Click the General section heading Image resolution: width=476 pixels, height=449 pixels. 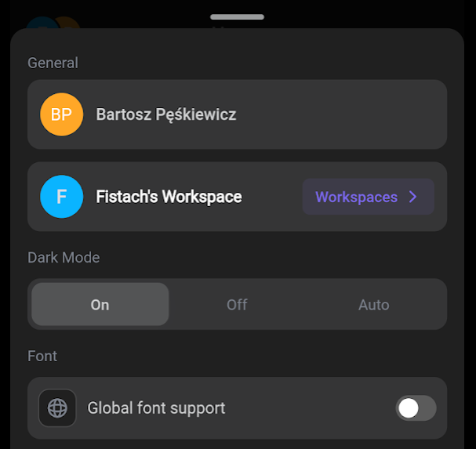[53, 63]
